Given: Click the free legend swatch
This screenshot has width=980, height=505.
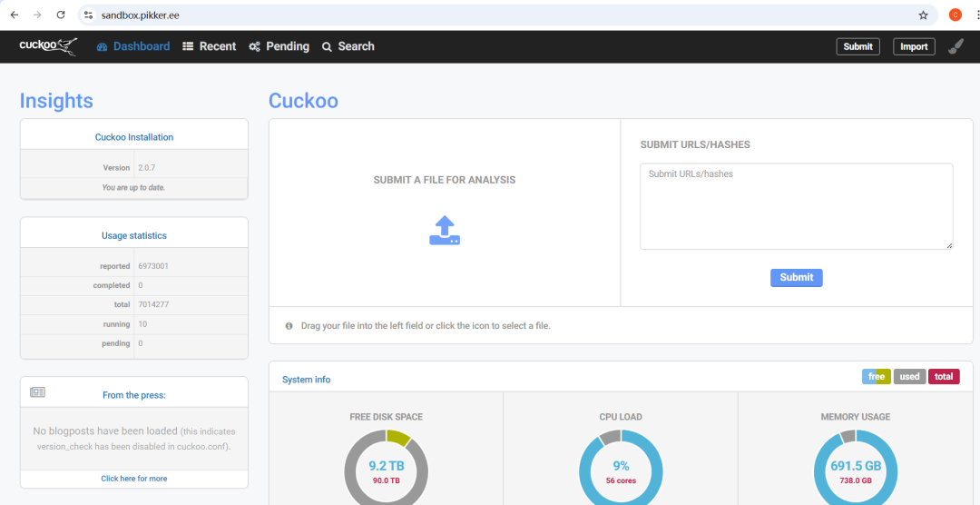Looking at the screenshot, I should click(x=877, y=377).
